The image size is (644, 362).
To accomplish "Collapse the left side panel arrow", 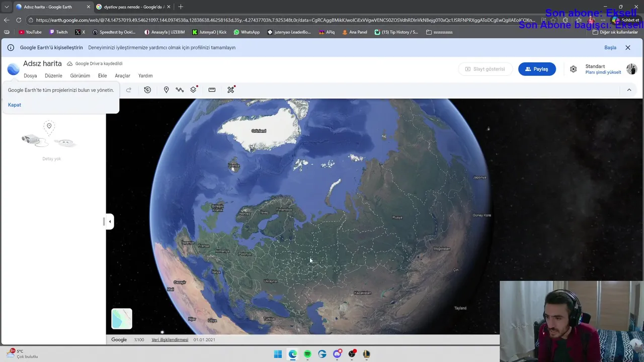I will [110, 222].
